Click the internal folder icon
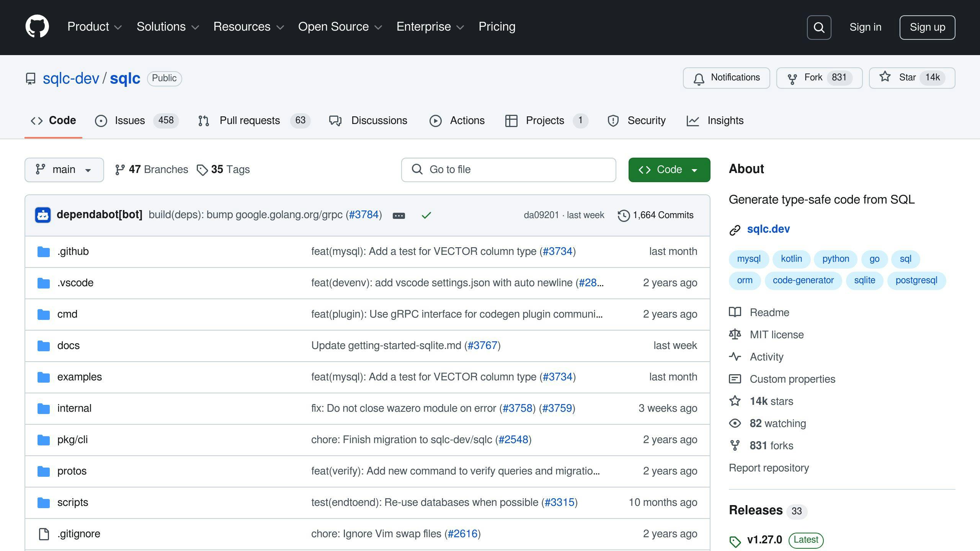980x551 pixels. click(44, 409)
